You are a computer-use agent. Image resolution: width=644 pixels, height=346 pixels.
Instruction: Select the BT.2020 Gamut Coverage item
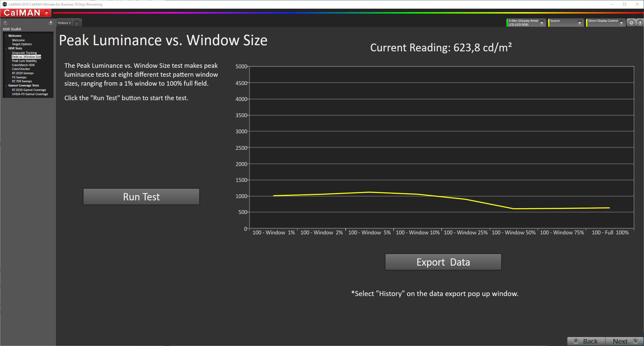[28, 90]
